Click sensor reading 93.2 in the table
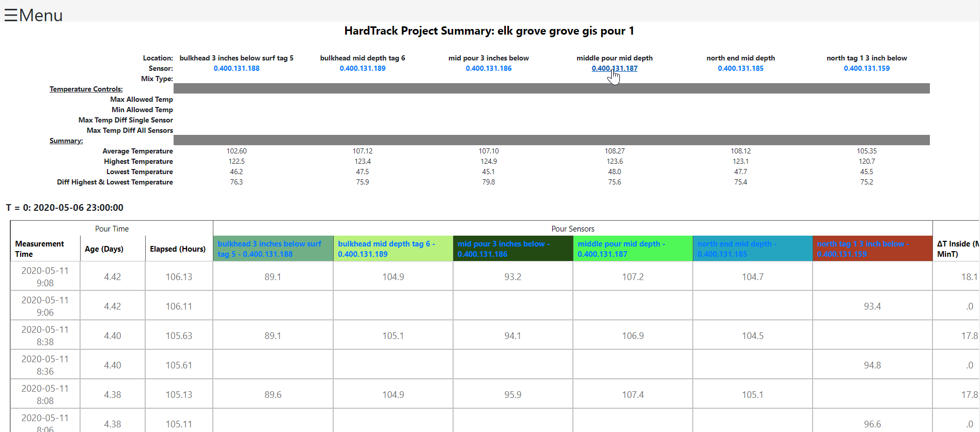980x432 pixels. coord(513,277)
